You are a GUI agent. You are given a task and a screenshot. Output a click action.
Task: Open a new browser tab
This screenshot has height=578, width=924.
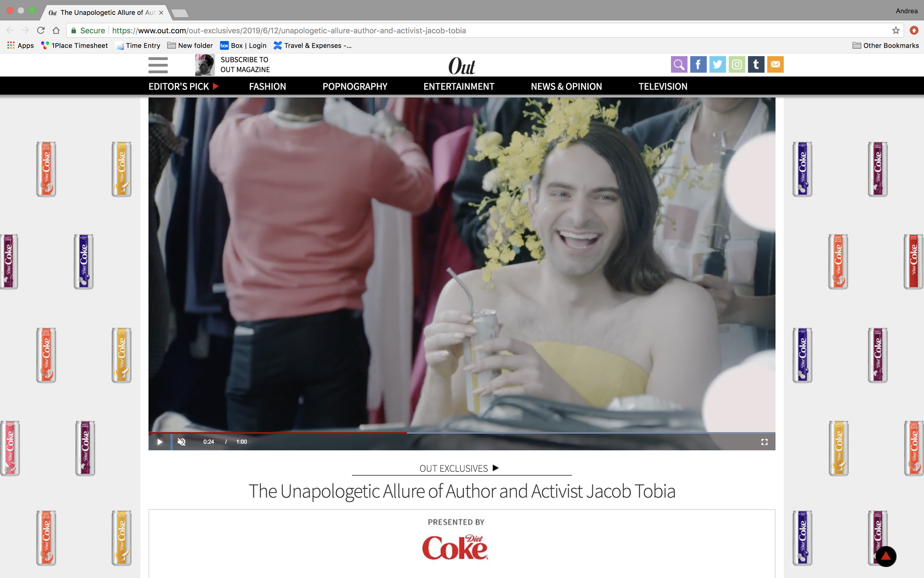coord(180,13)
